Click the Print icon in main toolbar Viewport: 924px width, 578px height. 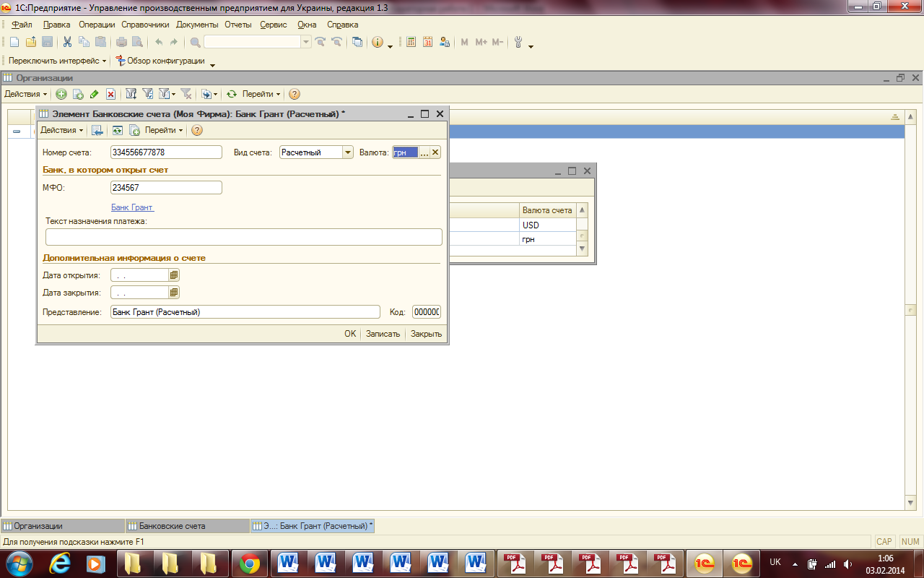tap(121, 42)
